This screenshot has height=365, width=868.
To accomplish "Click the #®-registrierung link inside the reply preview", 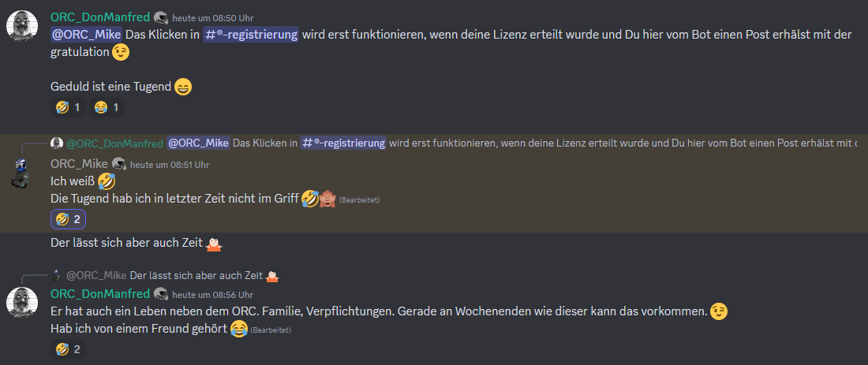I will [343, 143].
